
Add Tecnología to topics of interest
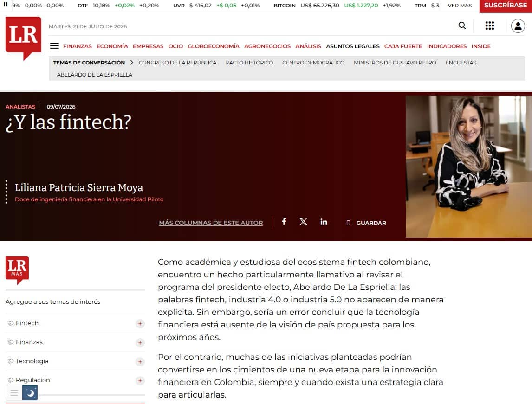[140, 361]
